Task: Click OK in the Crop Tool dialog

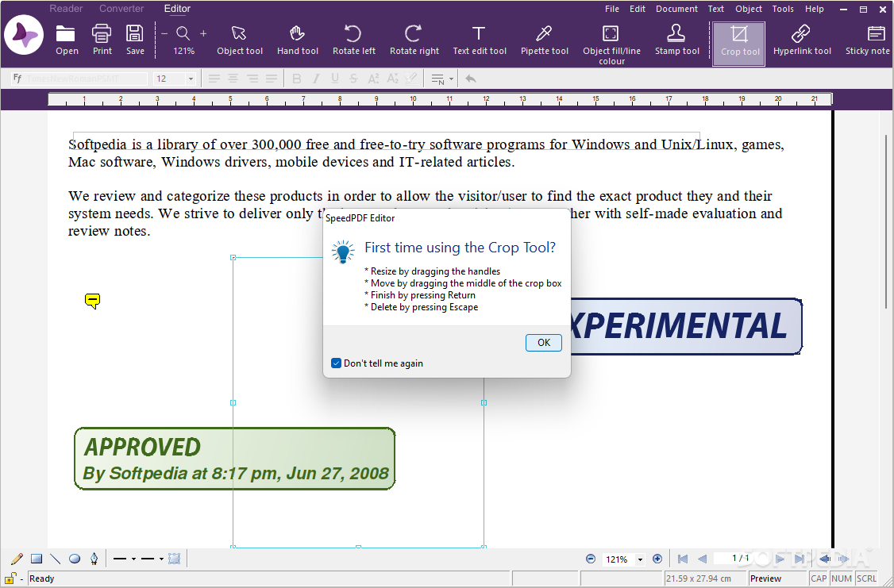Action: (543, 343)
